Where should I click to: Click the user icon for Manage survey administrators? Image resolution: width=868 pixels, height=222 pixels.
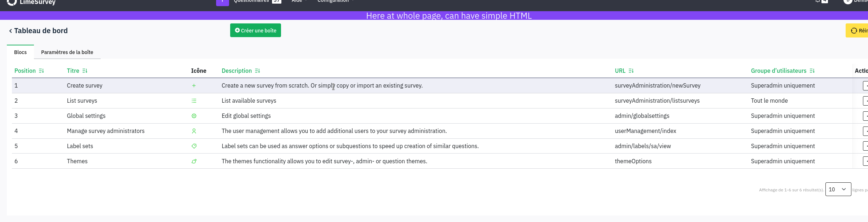tap(194, 131)
